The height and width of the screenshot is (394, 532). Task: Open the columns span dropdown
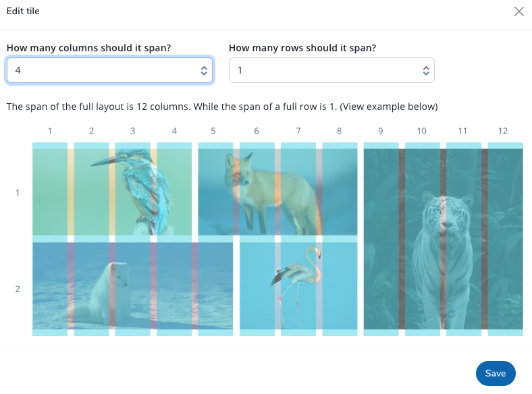(x=109, y=70)
